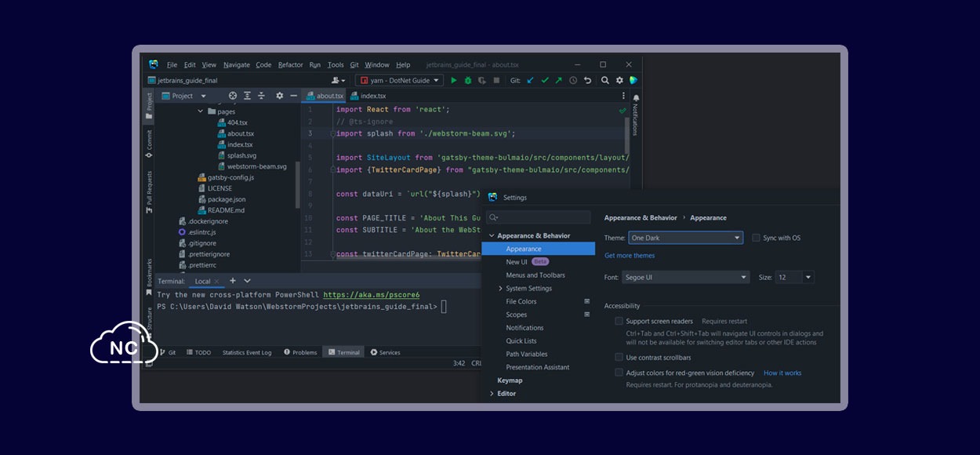Run the yarn configuration with green play icon
Image resolution: width=980 pixels, height=455 pixels.
453,80
